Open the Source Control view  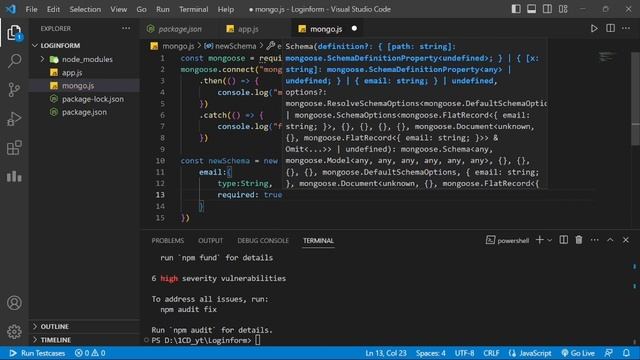[x=14, y=90]
